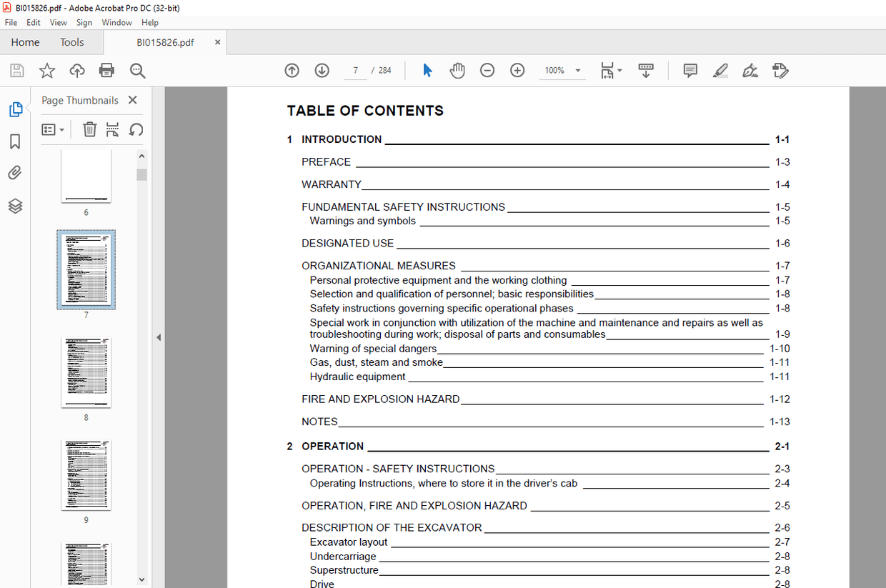The image size is (886, 588).
Task: Open the View menu
Action: coord(59,22)
